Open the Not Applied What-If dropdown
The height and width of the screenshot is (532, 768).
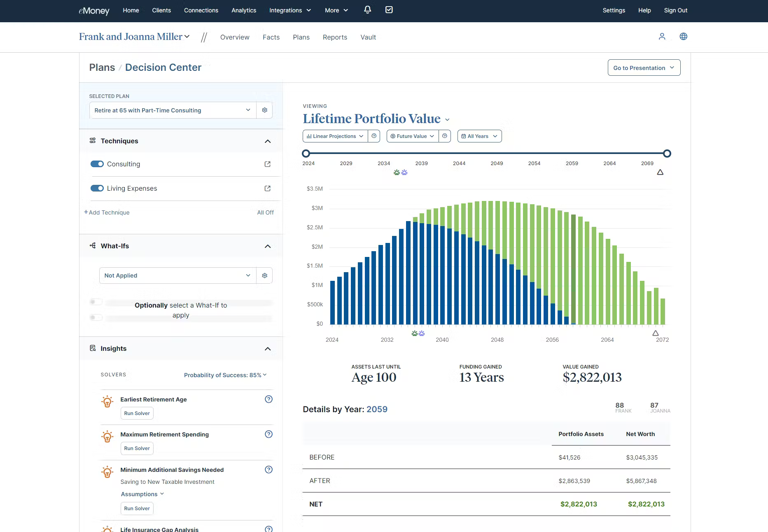pos(177,275)
